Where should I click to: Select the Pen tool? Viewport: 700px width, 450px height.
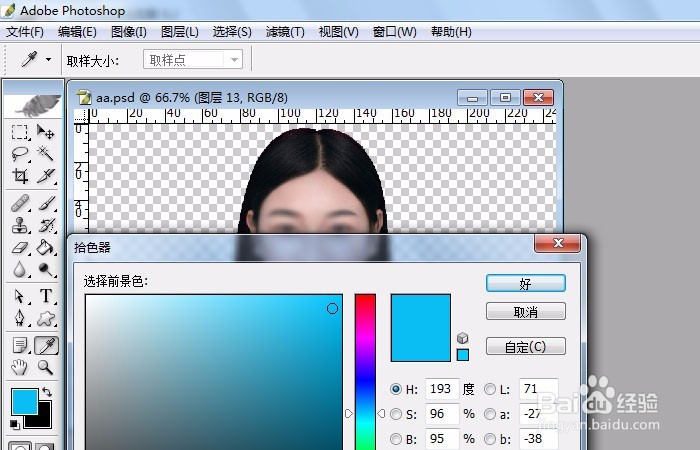pyautogui.click(x=20, y=318)
